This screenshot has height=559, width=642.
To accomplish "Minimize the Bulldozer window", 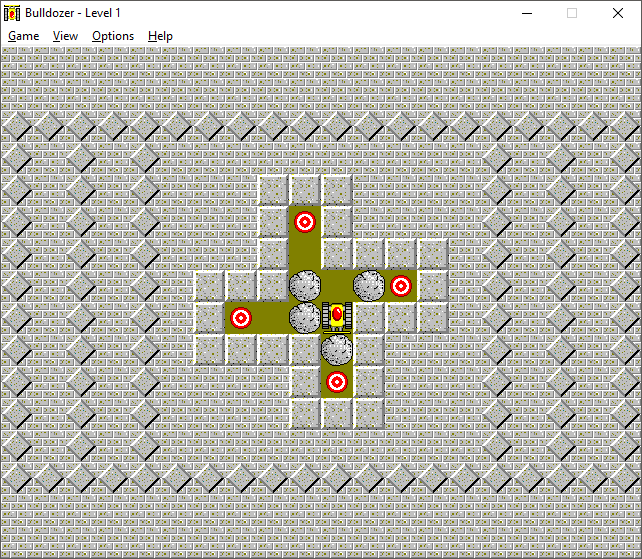I will coord(527,13).
